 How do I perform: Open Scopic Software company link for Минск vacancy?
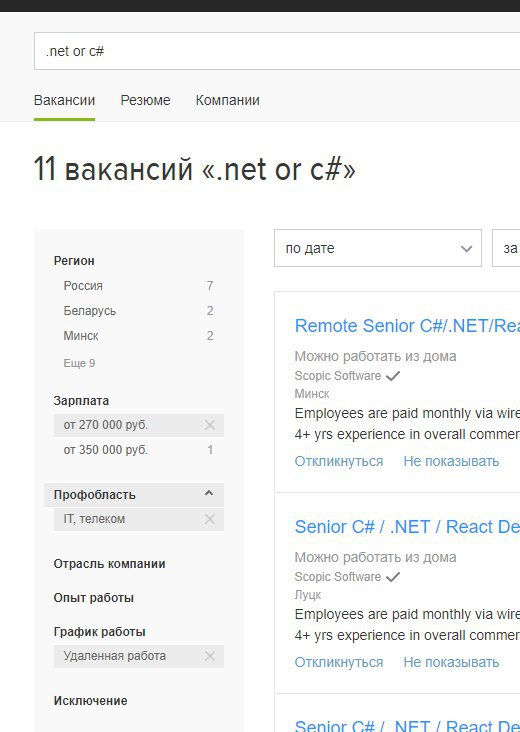[337, 376]
